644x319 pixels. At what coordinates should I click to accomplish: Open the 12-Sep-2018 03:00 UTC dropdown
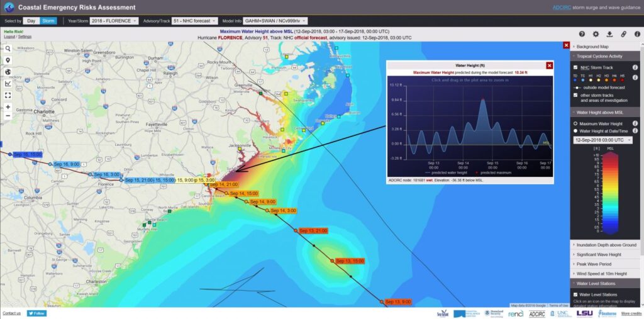(x=603, y=140)
